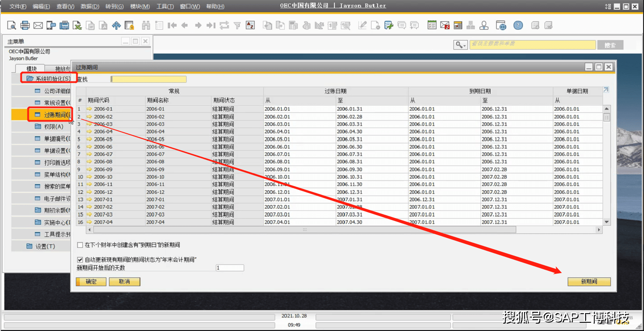Click the binoculars Find icon

146,25
